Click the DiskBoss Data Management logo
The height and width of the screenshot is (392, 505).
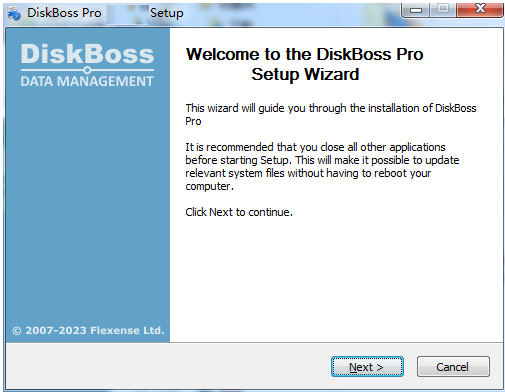pos(87,65)
